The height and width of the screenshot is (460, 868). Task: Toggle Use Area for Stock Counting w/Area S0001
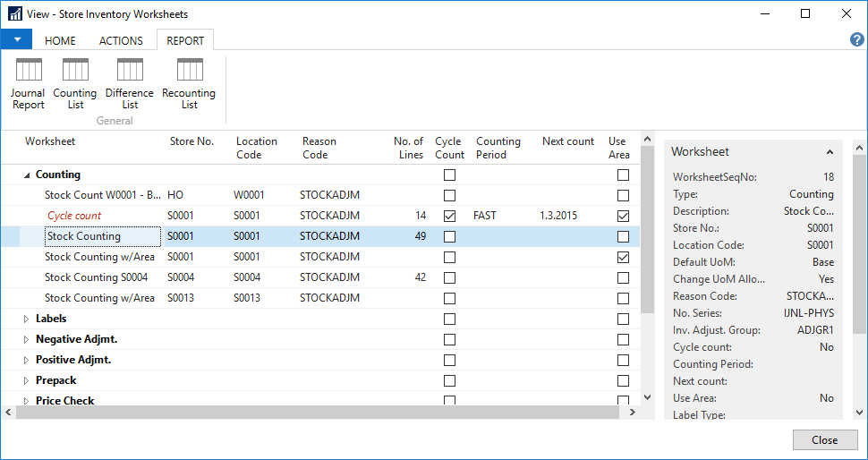click(623, 257)
